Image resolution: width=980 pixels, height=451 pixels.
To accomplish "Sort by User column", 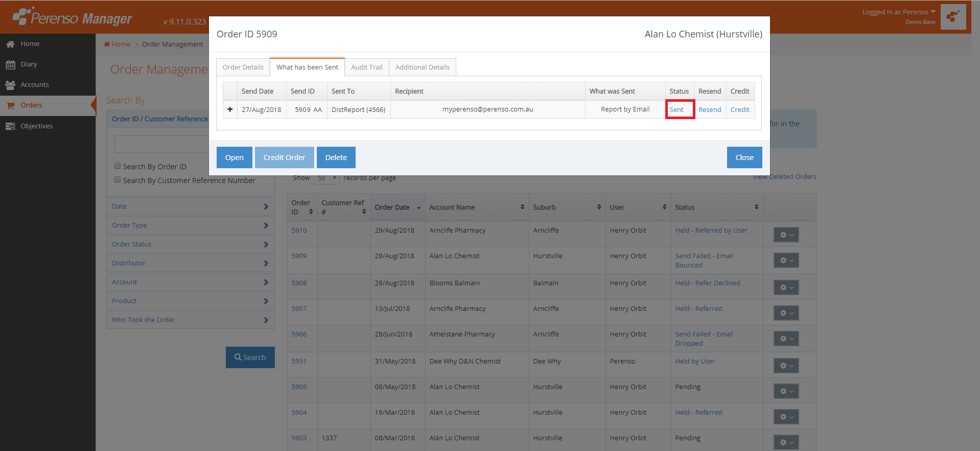I will pyautogui.click(x=638, y=207).
